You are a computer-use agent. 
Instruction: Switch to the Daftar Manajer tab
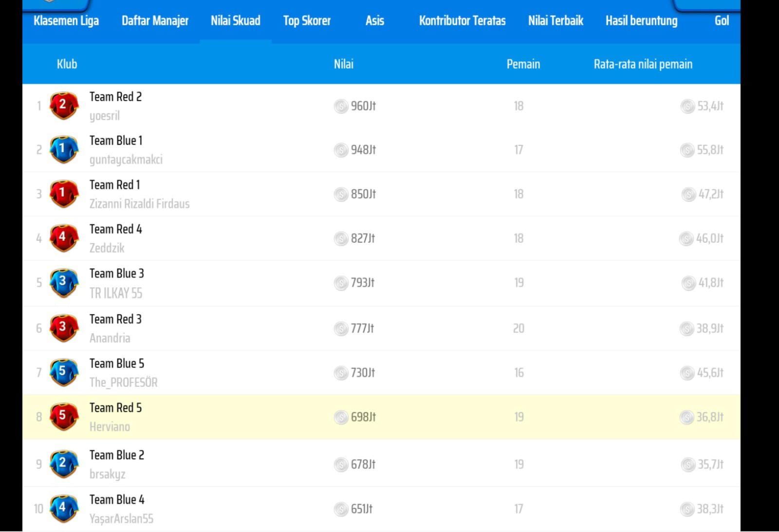click(155, 21)
